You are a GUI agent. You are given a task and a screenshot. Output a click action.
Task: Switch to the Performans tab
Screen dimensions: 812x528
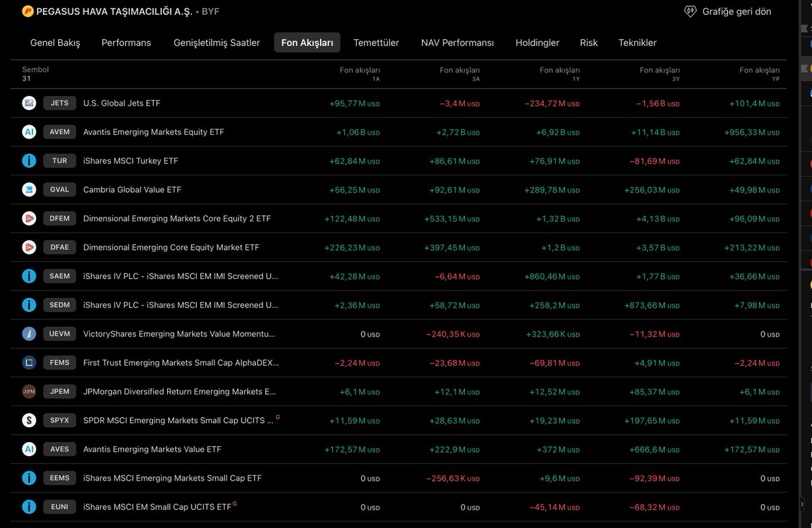tap(127, 43)
